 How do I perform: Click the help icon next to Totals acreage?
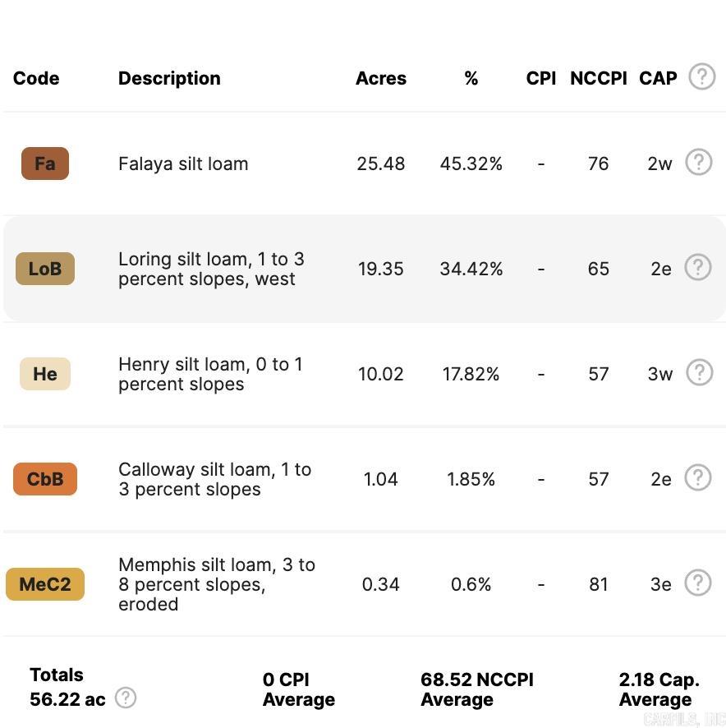(x=125, y=698)
